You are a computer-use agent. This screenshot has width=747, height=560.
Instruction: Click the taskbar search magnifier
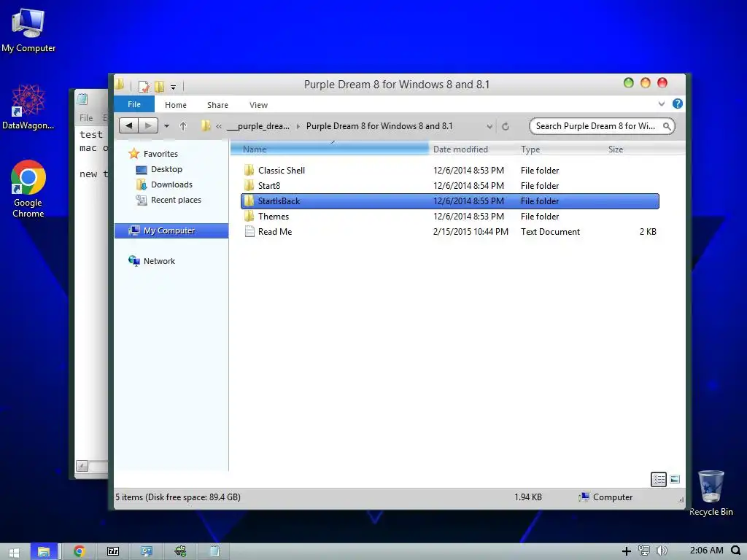736,551
